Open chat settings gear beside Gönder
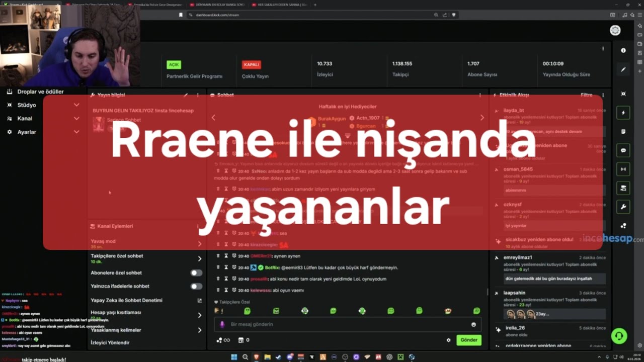The height and width of the screenshot is (362, 644). click(x=448, y=340)
